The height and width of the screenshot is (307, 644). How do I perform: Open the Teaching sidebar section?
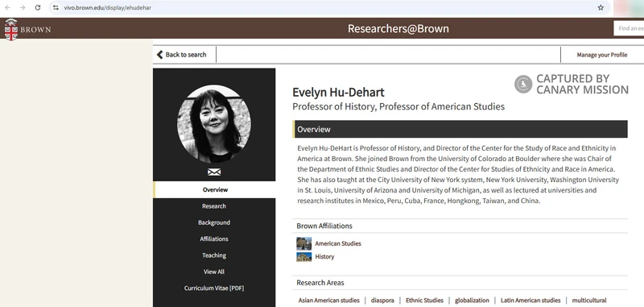214,255
